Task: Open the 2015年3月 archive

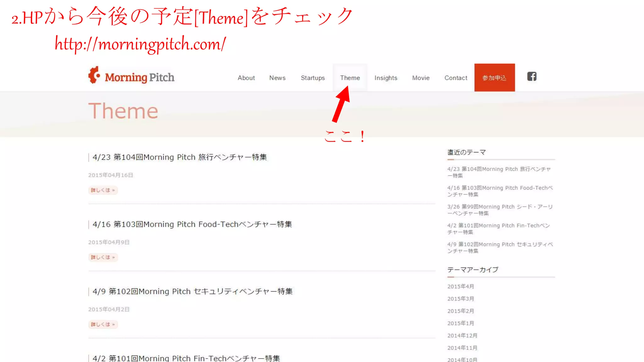Action: 461,299
